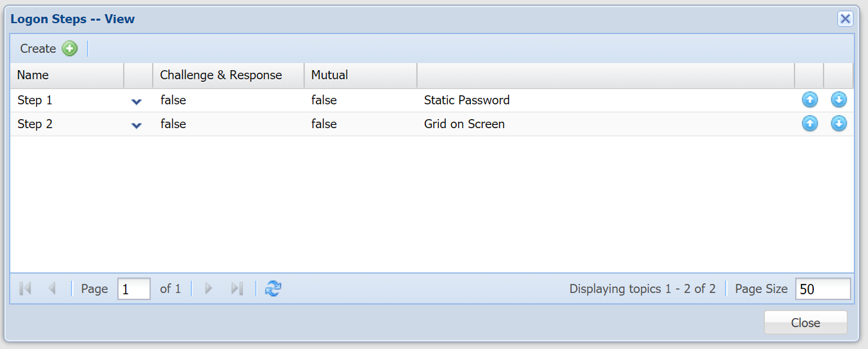The width and height of the screenshot is (868, 349).
Task: Move Step 1 up with arrow icon
Action: 809,100
